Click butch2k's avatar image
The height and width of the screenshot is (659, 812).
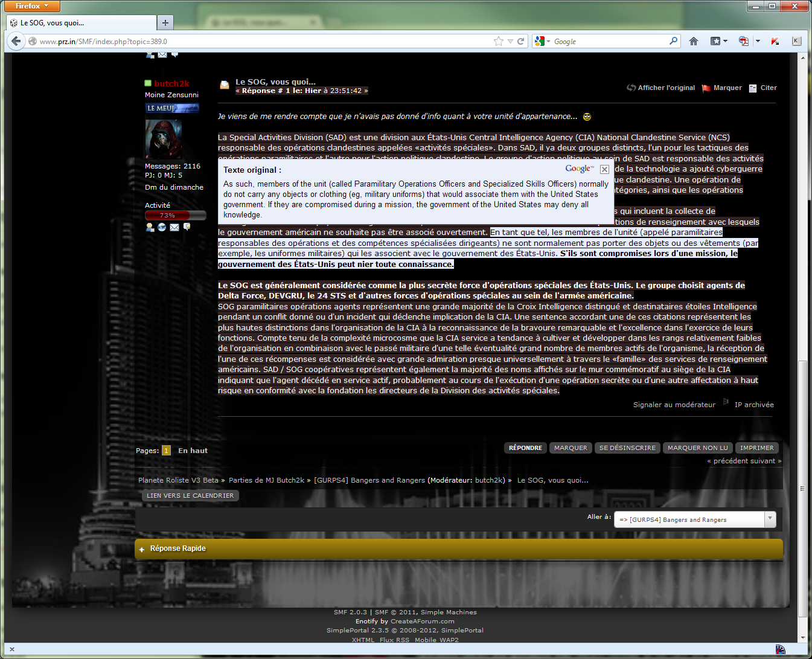point(163,139)
